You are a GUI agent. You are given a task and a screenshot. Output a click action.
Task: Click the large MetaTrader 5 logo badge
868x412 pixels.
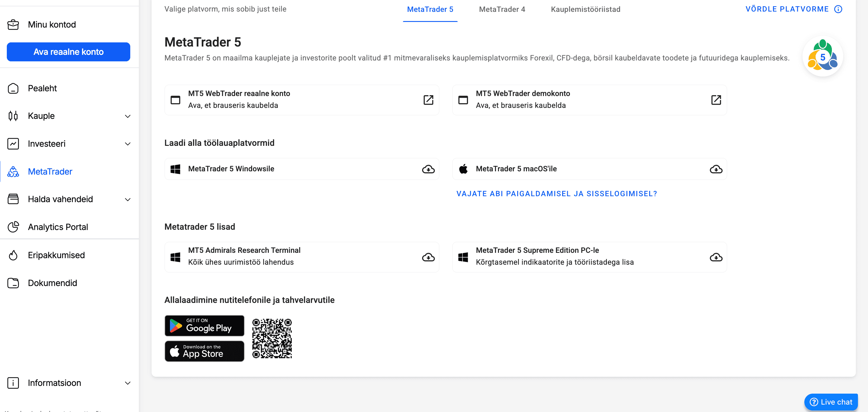tap(823, 56)
